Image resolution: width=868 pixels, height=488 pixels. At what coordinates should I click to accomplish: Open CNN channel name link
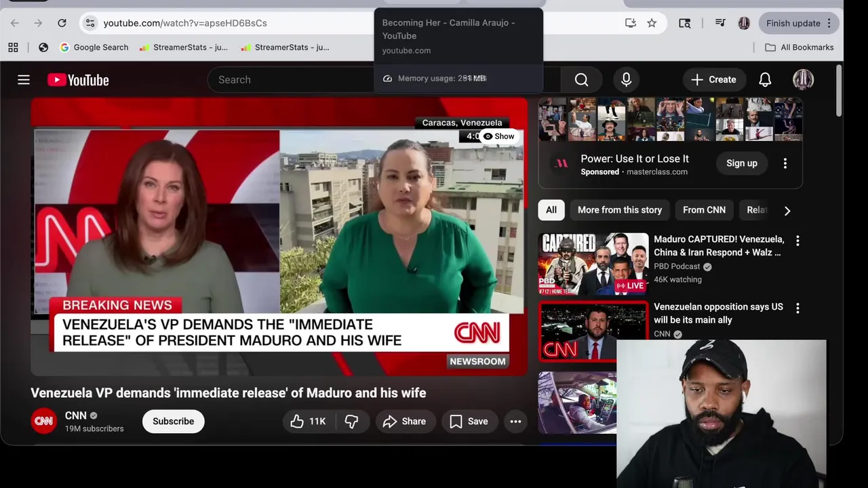click(x=75, y=415)
